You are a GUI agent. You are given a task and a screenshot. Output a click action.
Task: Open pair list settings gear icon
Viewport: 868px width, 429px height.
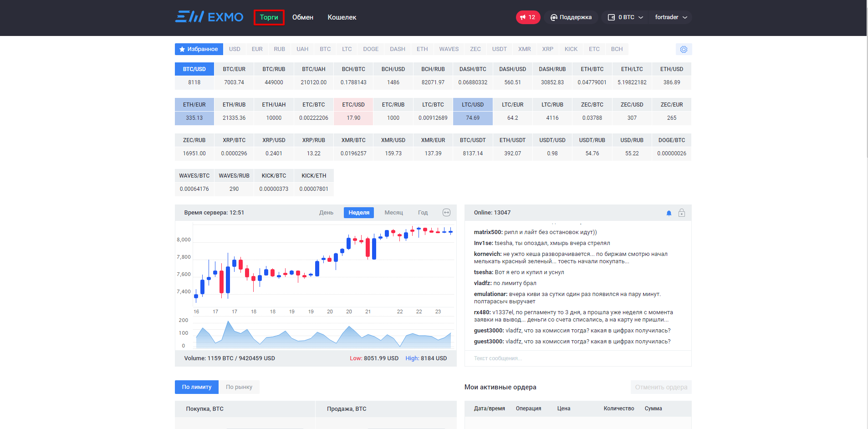tap(684, 49)
